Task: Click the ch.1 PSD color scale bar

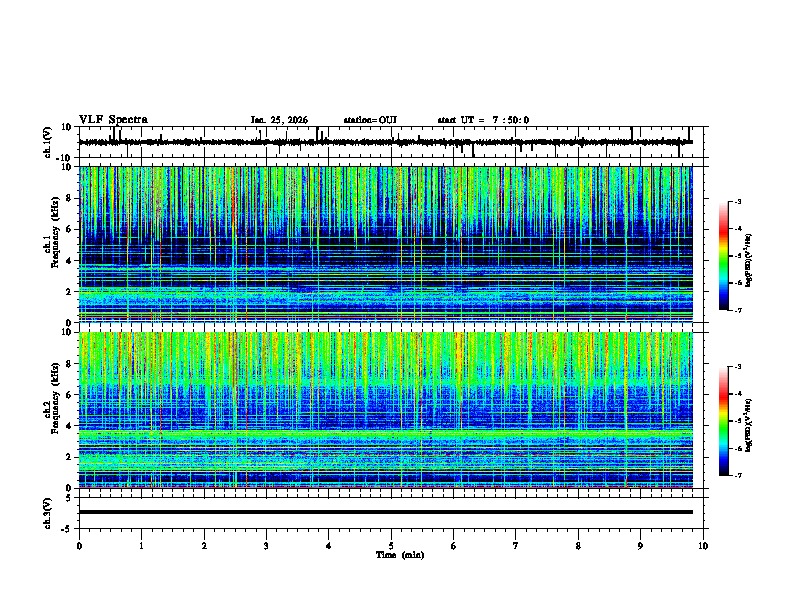Action: (x=724, y=256)
